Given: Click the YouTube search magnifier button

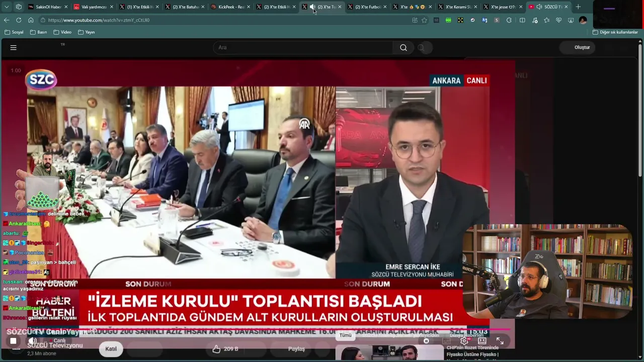Looking at the screenshot, I should [404, 47].
